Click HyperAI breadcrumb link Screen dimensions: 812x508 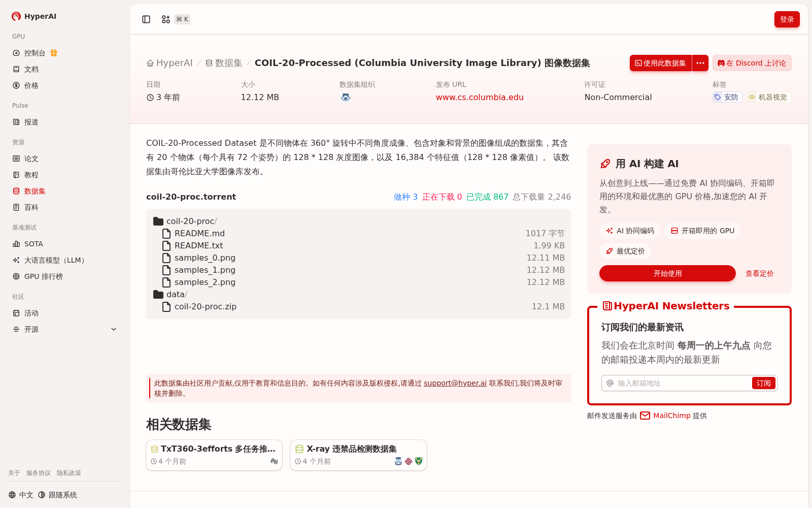tap(170, 63)
